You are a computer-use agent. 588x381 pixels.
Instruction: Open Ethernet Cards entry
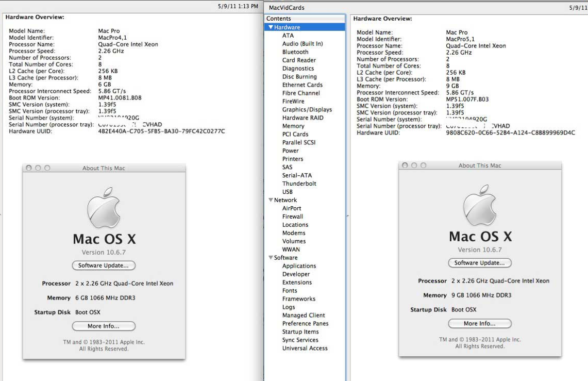303,85
